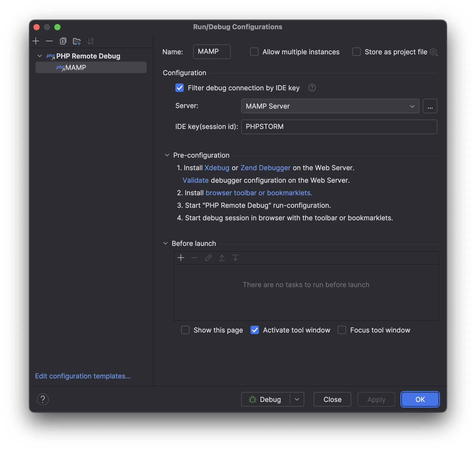Collapse the Before launch section

(165, 243)
